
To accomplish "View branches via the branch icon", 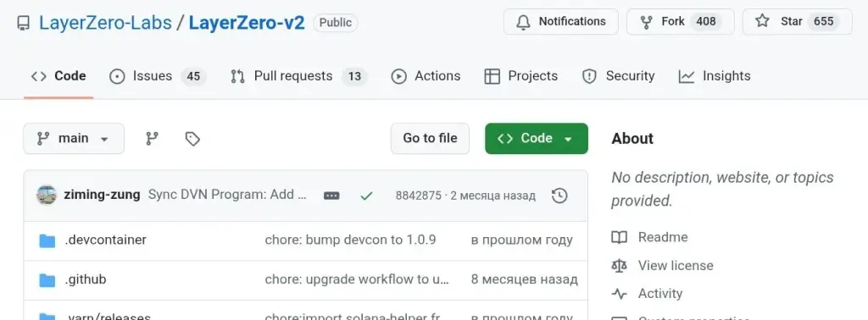I will coord(153,139).
